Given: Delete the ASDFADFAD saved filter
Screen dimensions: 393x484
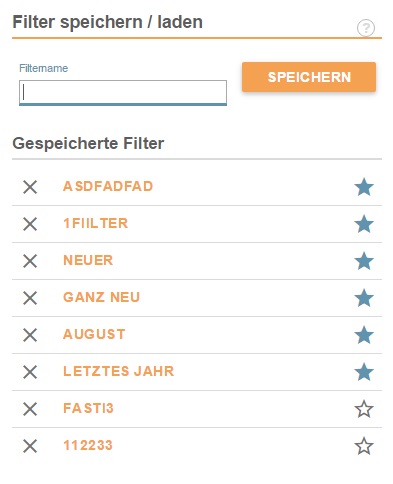Looking at the screenshot, I should (x=30, y=187).
